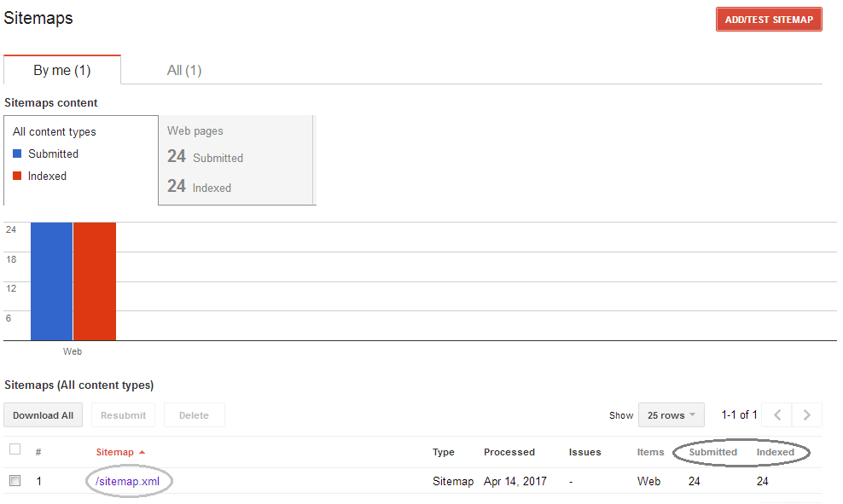Switch to the By me tab
The height and width of the screenshot is (504, 843).
(x=62, y=70)
